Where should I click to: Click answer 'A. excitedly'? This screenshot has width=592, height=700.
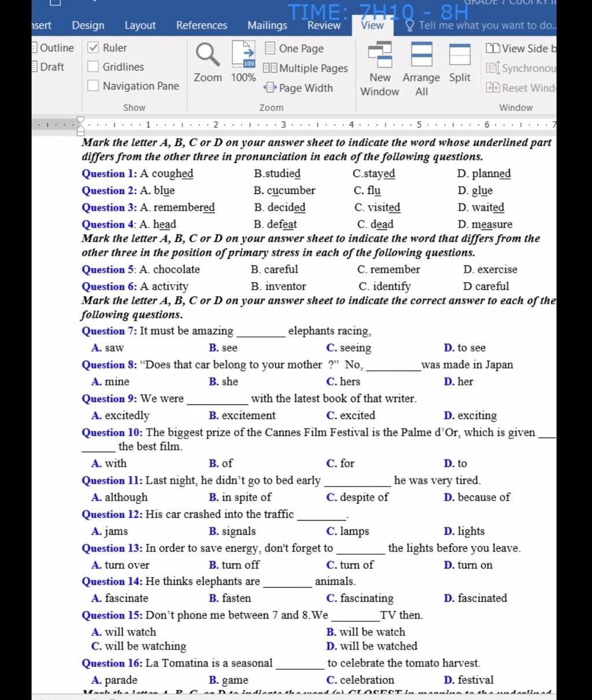[x=120, y=416]
